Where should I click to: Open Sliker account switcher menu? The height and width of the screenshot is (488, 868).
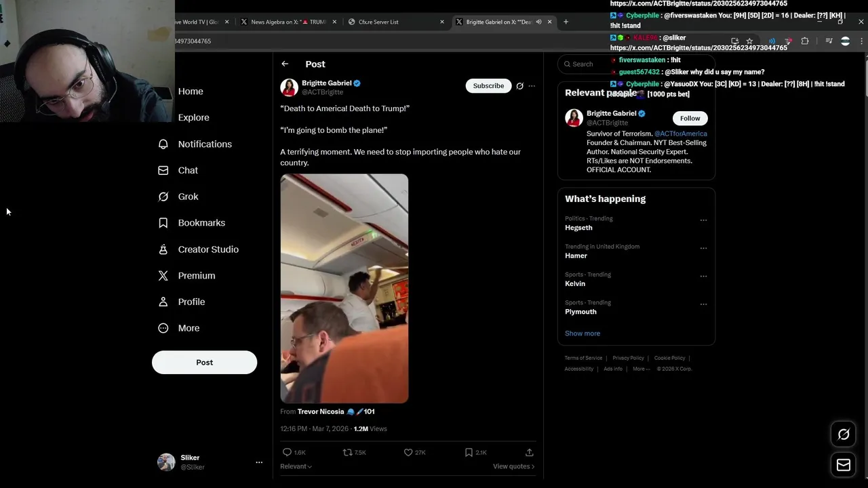tap(259, 462)
